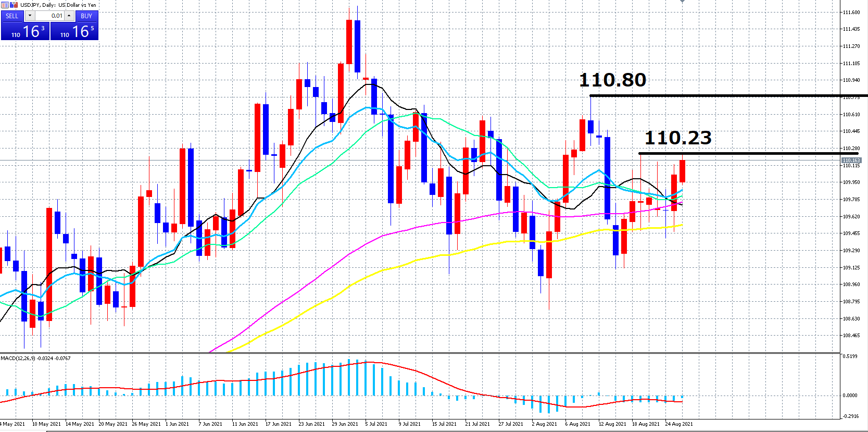The width and height of the screenshot is (868, 432).
Task: Select the black line below the 110.80 label
Action: coord(729,96)
